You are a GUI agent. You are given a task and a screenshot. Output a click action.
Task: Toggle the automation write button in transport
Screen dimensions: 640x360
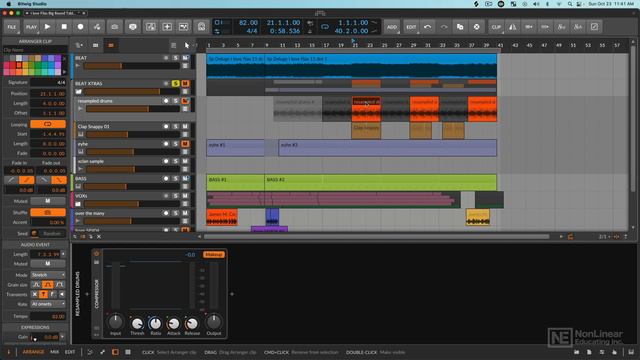[97, 27]
